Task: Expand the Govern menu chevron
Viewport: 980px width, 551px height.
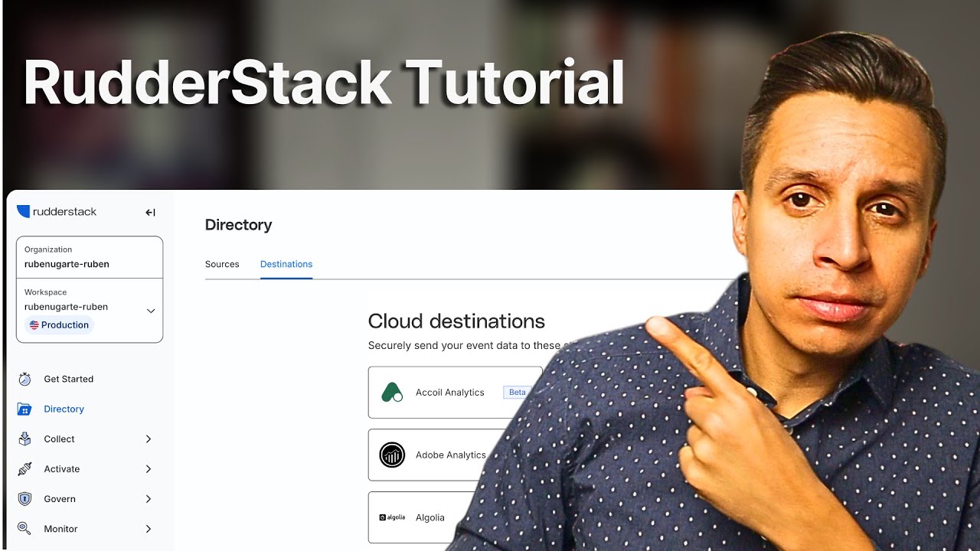Action: coord(149,499)
